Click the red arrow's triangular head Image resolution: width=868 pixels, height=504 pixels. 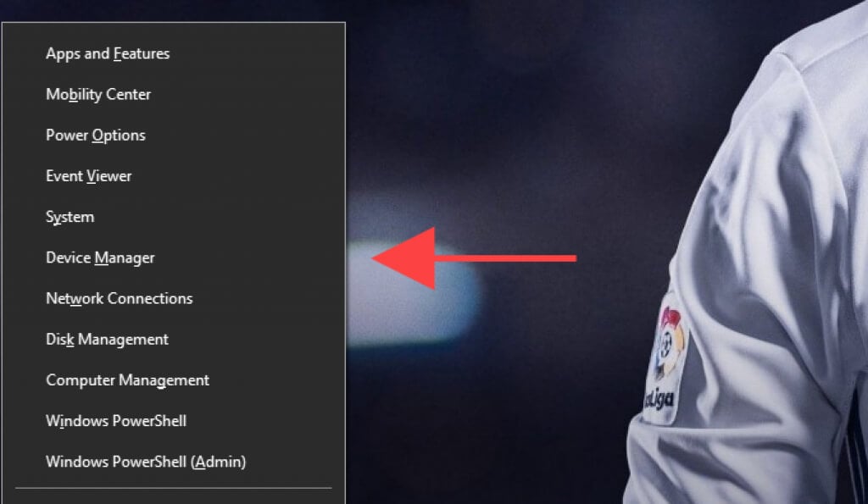[x=409, y=258]
